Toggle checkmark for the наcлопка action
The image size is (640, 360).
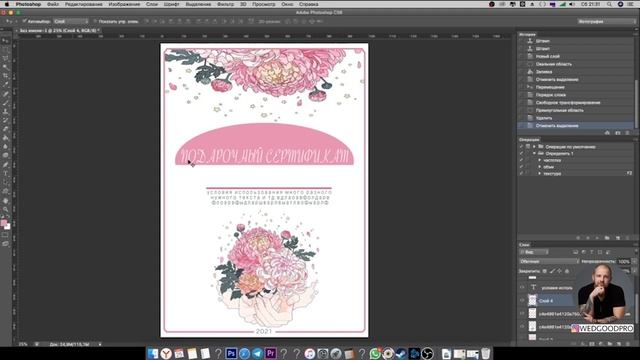point(521,160)
